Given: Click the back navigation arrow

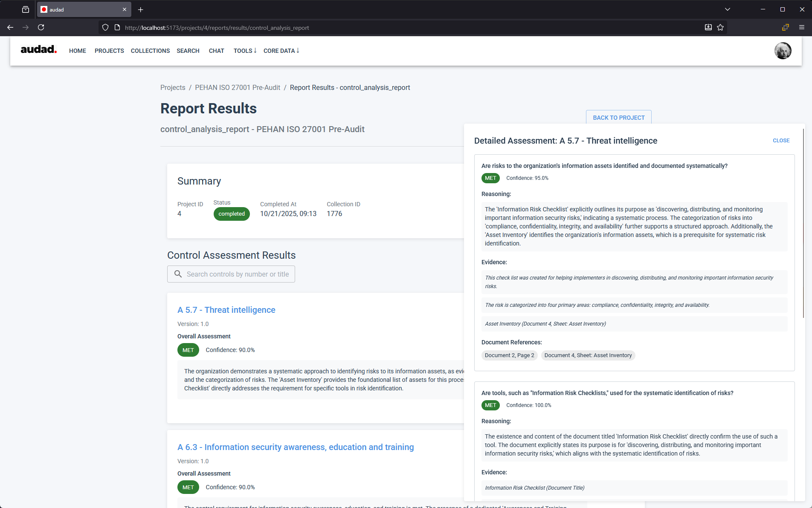Looking at the screenshot, I should click(x=10, y=27).
